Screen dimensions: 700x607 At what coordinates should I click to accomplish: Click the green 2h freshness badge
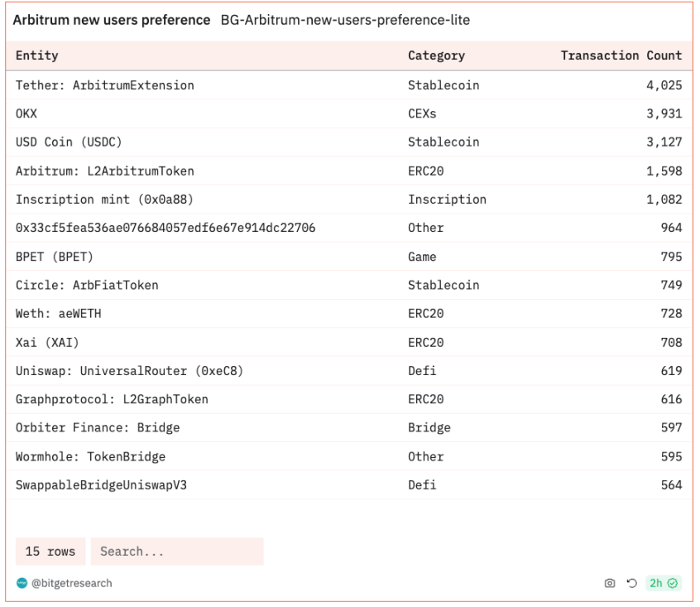664,583
